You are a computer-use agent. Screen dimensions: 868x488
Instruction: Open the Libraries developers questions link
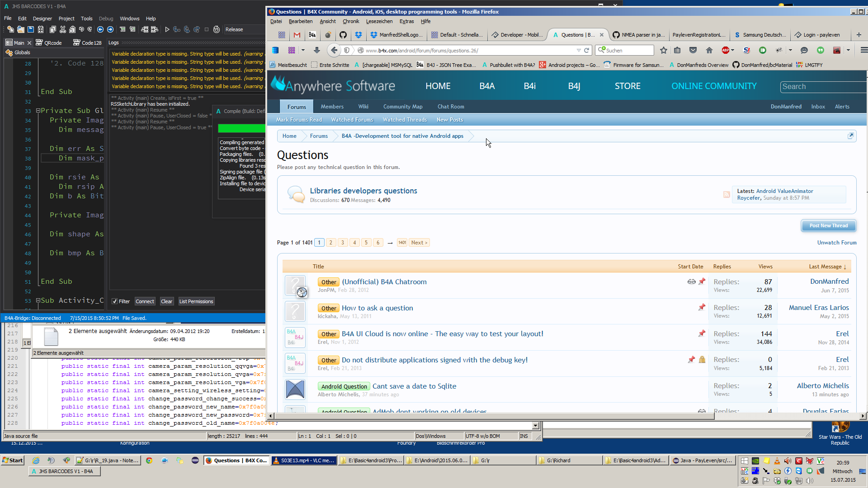(363, 191)
